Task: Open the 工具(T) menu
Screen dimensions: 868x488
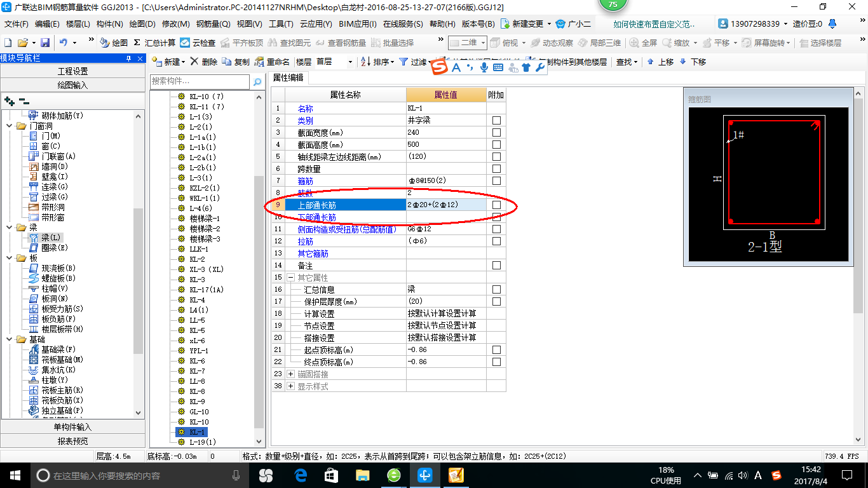Action: click(281, 24)
